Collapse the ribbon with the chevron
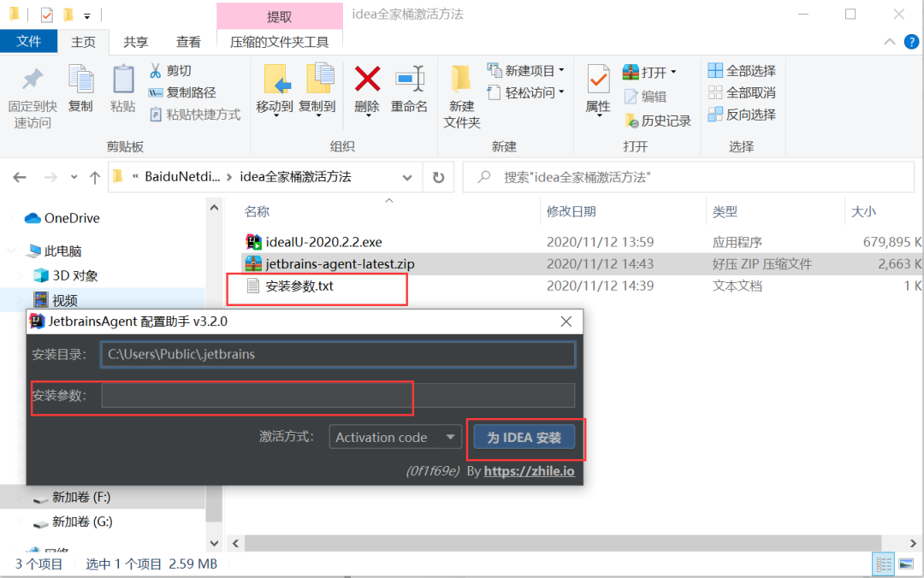This screenshot has height=578, width=924. coord(890,42)
